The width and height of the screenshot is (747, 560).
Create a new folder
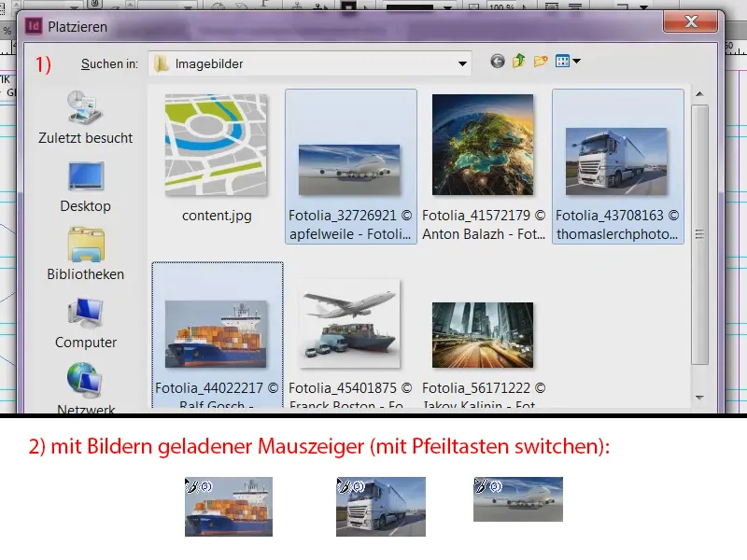coord(541,62)
